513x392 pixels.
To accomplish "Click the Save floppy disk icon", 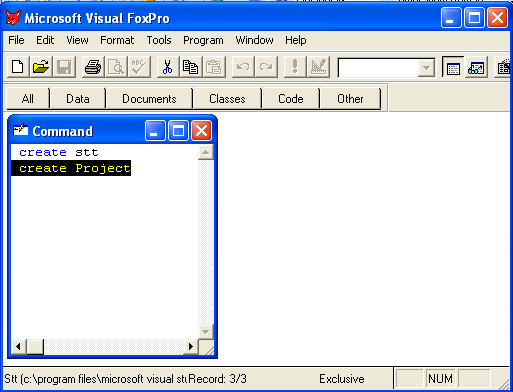I will (64, 67).
